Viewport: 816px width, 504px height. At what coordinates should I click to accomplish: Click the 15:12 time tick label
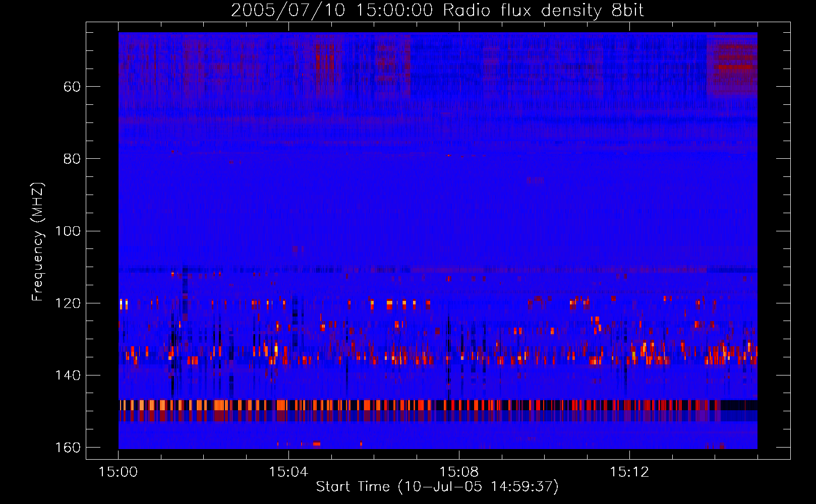[629, 472]
